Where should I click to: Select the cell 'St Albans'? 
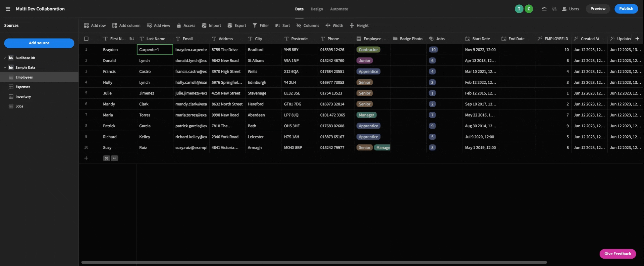(x=264, y=60)
